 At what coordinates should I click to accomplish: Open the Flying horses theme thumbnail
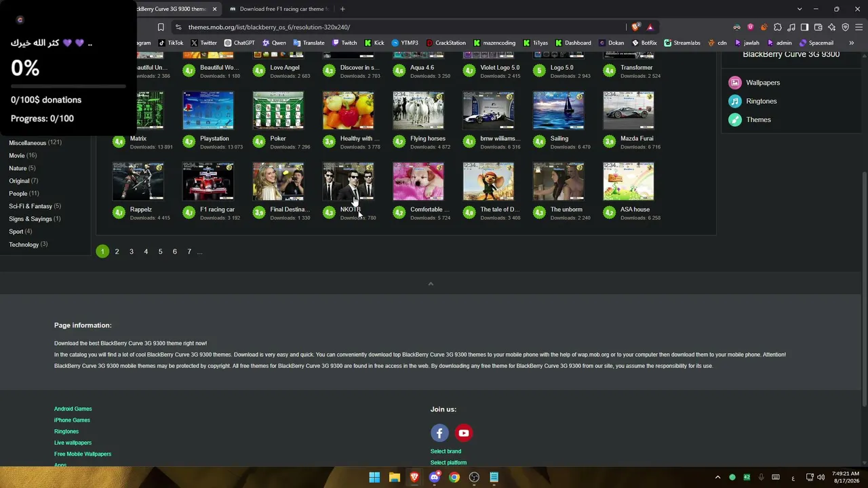(418, 110)
